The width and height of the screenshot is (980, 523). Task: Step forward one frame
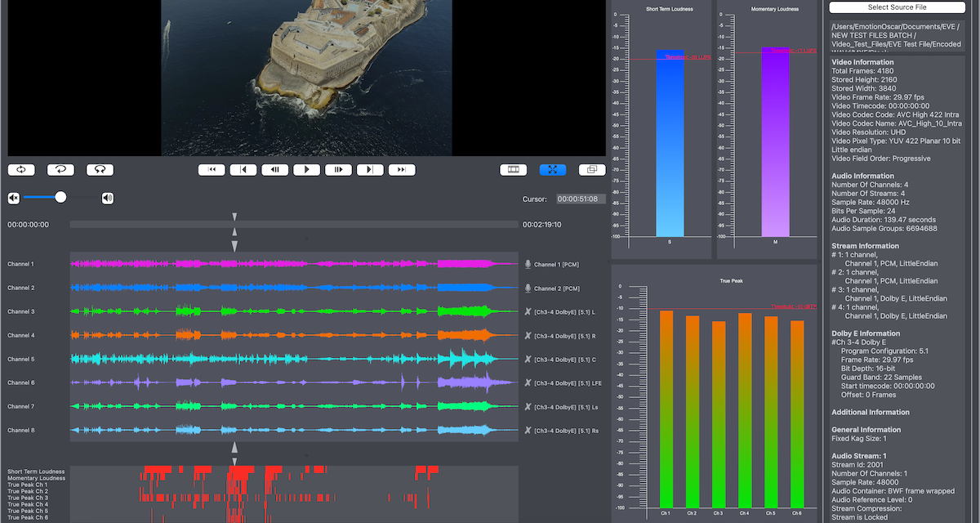click(x=338, y=170)
